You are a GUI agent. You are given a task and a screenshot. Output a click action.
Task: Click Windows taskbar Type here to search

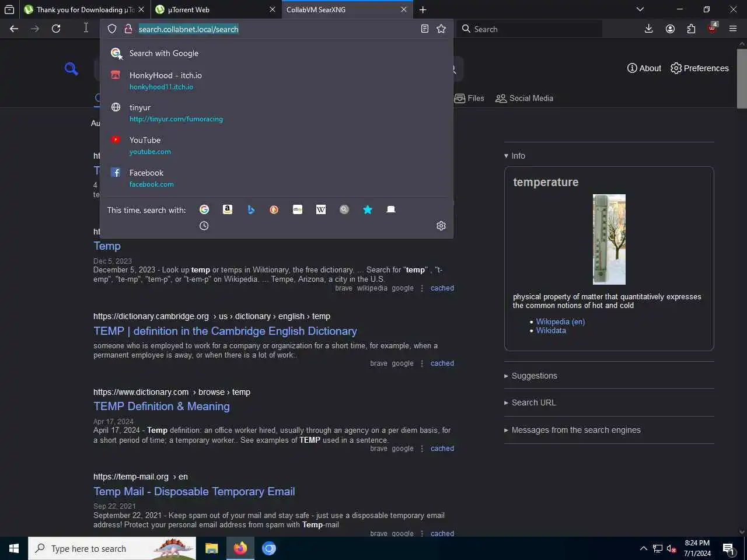coord(112,548)
